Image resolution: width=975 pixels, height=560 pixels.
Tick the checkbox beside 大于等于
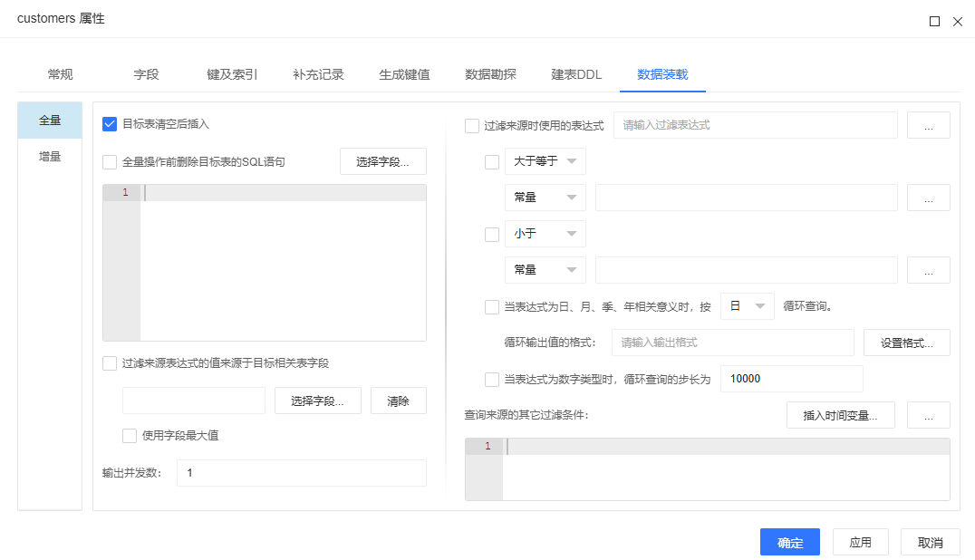492,162
